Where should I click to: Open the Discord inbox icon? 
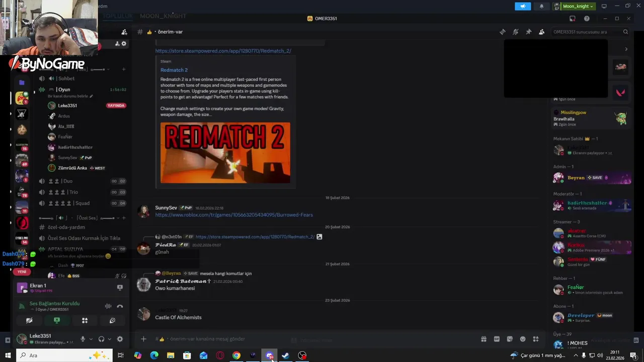click(573, 19)
